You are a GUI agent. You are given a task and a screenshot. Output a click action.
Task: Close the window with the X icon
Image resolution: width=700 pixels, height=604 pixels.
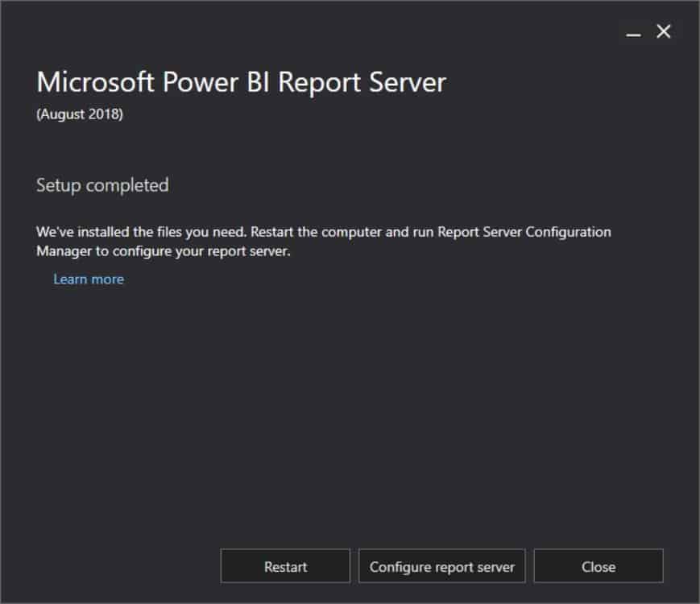click(664, 31)
